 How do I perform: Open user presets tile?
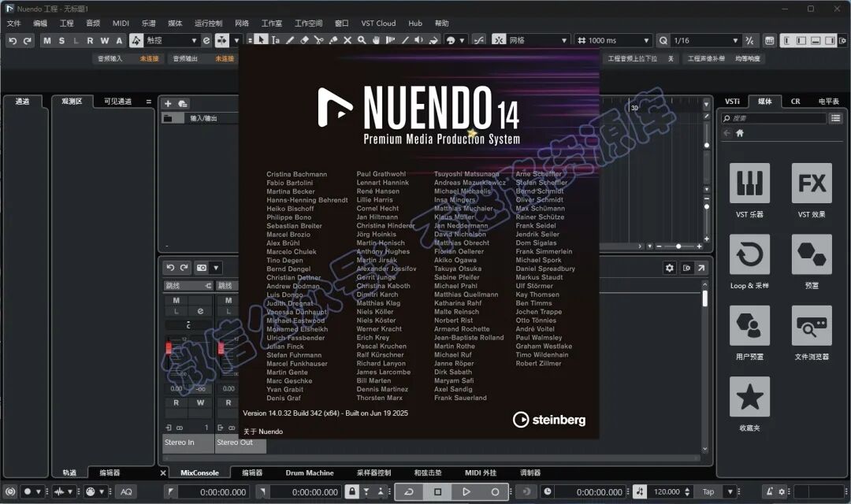point(749,325)
